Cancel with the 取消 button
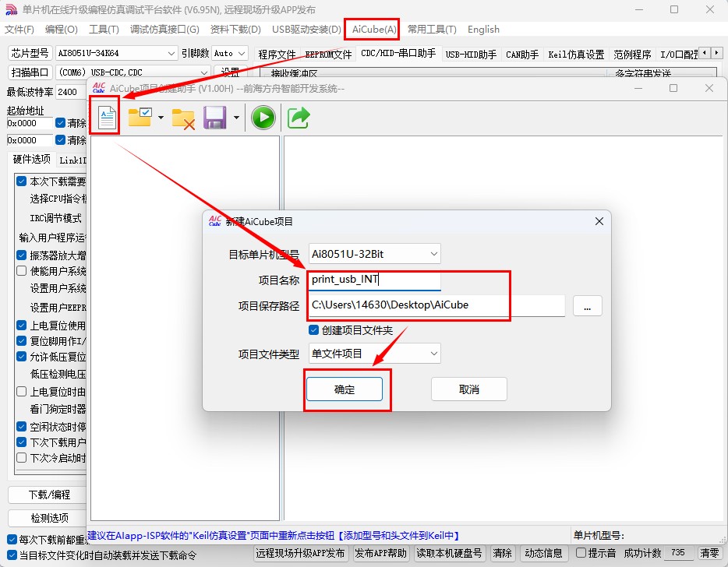Screen dimensions: 728x567 coord(469,389)
